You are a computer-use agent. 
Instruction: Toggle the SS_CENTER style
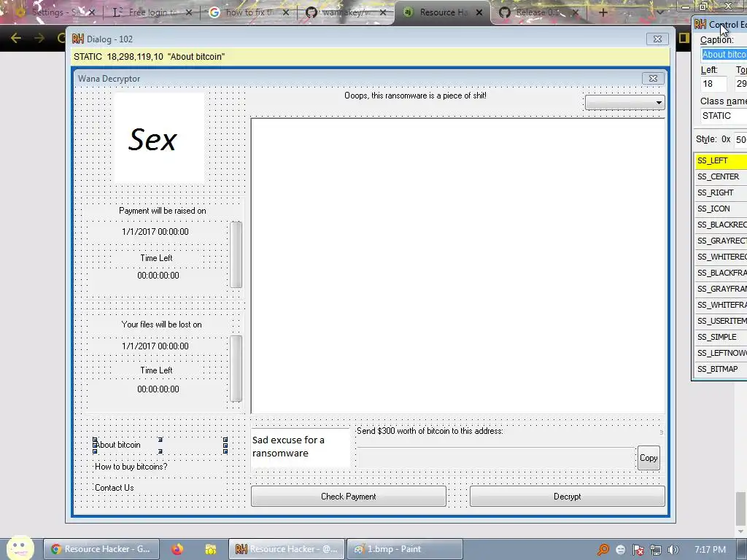[x=721, y=176]
